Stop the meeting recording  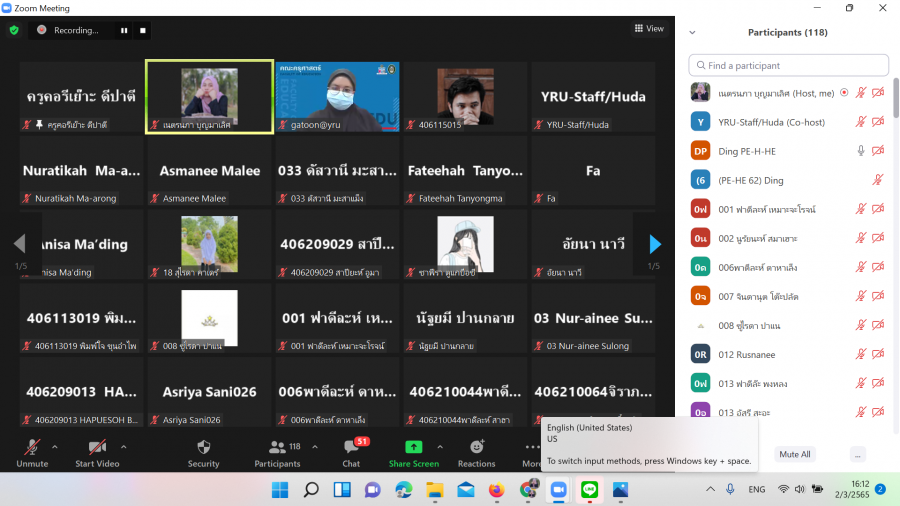click(x=143, y=30)
